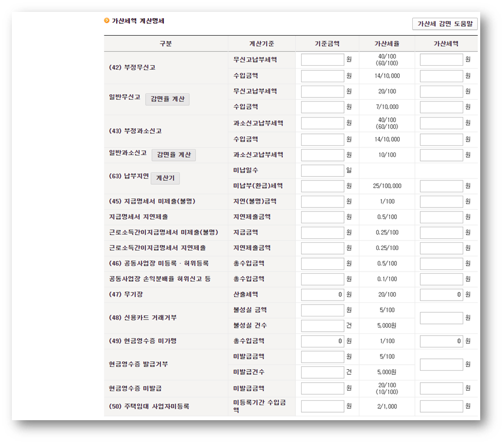Focus 가산세액 field for 현금영수증 미발급

[441, 388]
